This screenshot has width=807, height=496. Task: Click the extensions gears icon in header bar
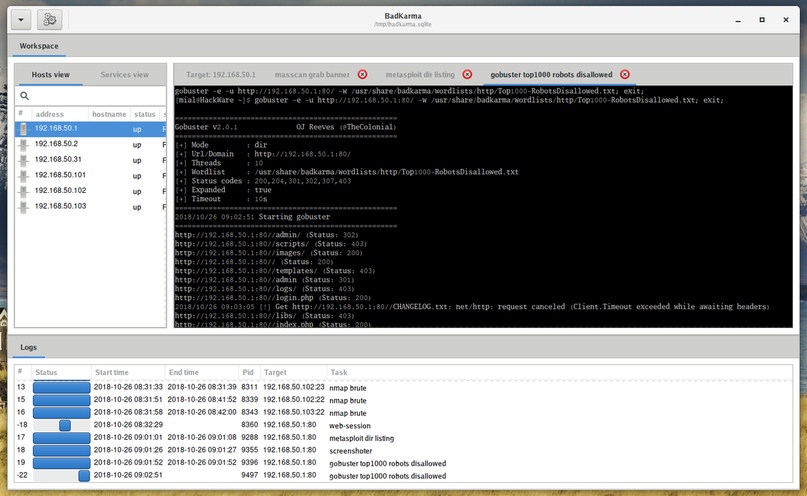50,19
